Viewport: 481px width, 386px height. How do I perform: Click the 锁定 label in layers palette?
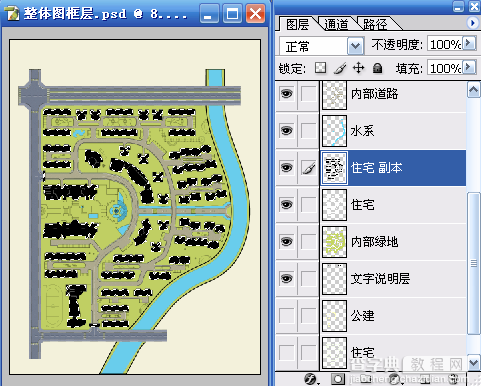coord(292,68)
